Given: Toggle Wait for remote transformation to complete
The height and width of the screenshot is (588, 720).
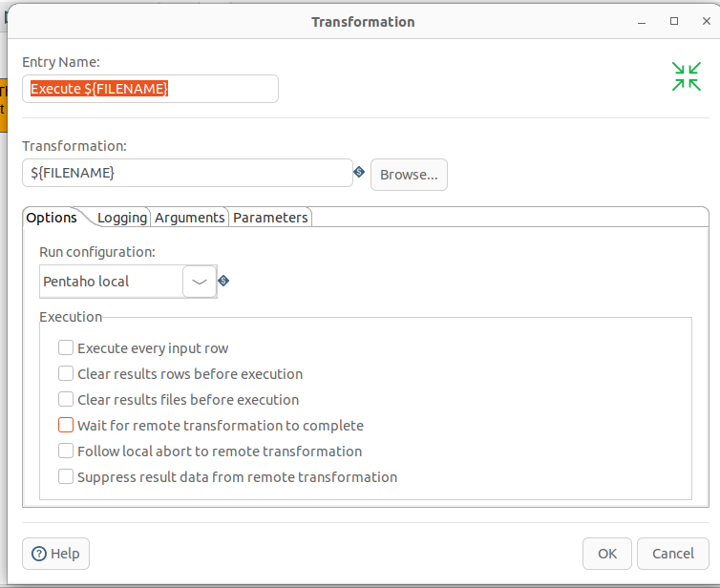Looking at the screenshot, I should 66,426.
